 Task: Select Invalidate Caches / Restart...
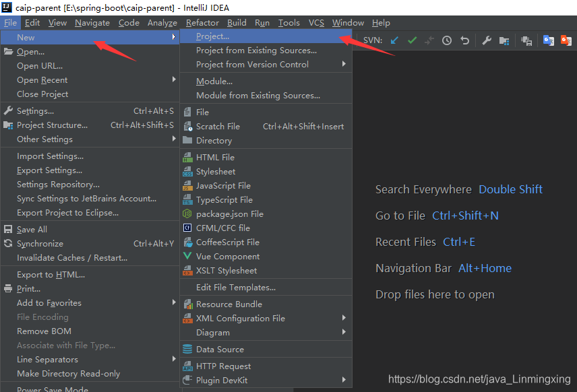click(x=90, y=258)
